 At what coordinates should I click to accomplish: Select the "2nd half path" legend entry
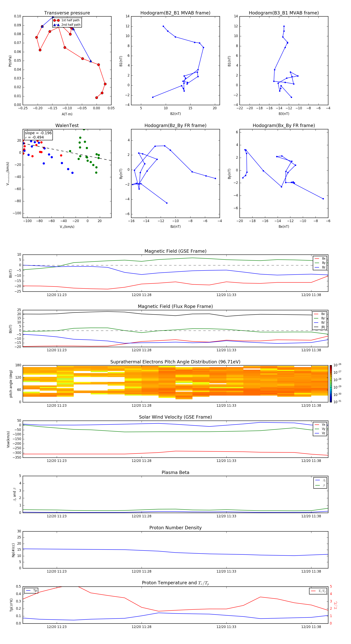[x=67, y=25]
